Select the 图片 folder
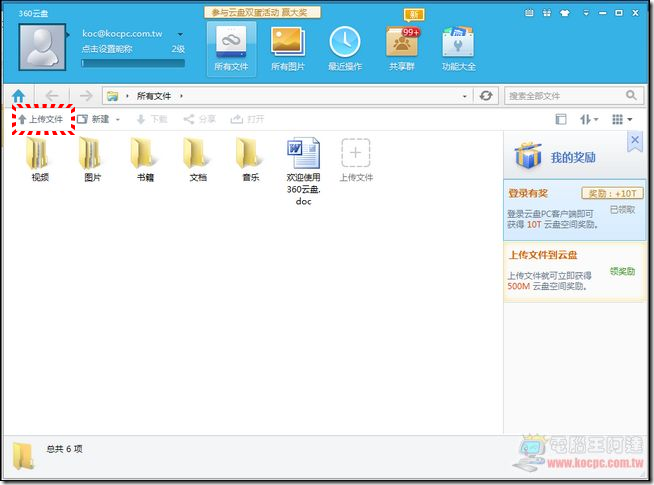Image resolution: width=654 pixels, height=485 pixels. [92, 160]
